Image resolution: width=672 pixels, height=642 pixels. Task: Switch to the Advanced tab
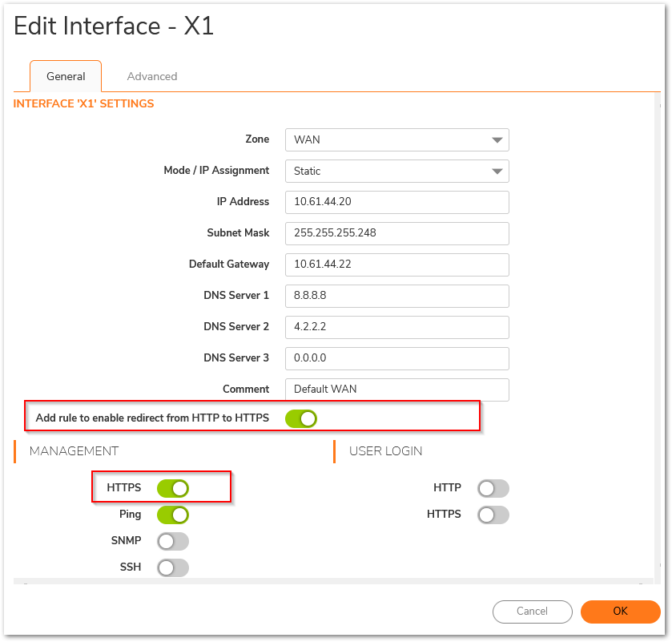pyautogui.click(x=152, y=76)
